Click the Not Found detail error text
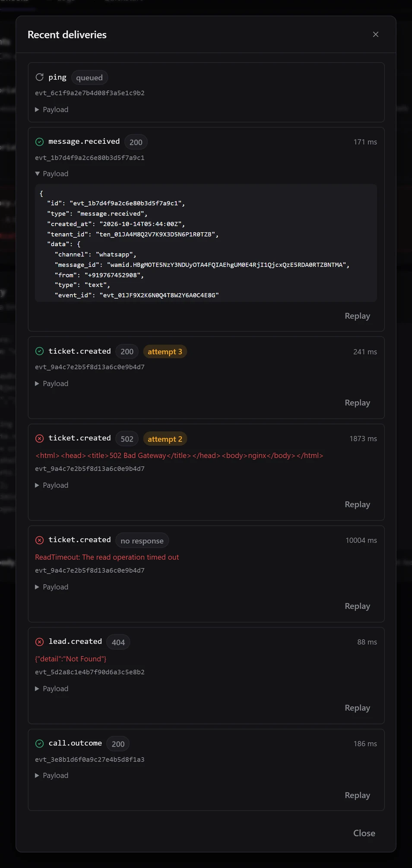Screen dimensions: 412x868 coord(71,659)
